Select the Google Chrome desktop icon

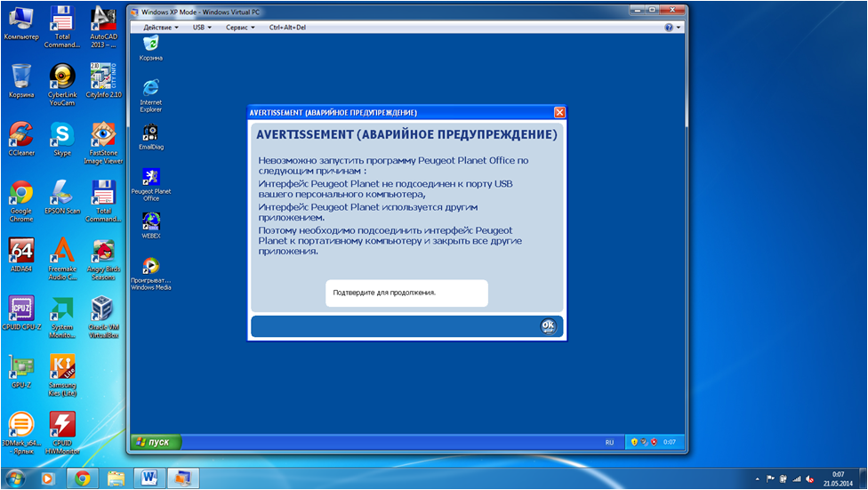click(21, 201)
